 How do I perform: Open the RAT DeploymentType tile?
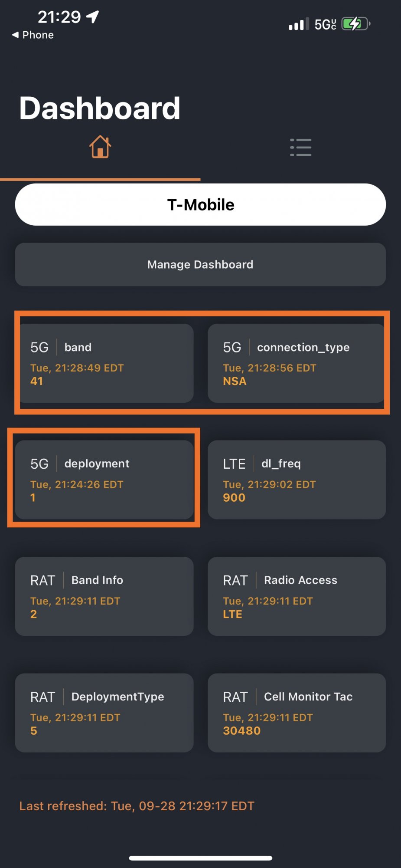104,713
